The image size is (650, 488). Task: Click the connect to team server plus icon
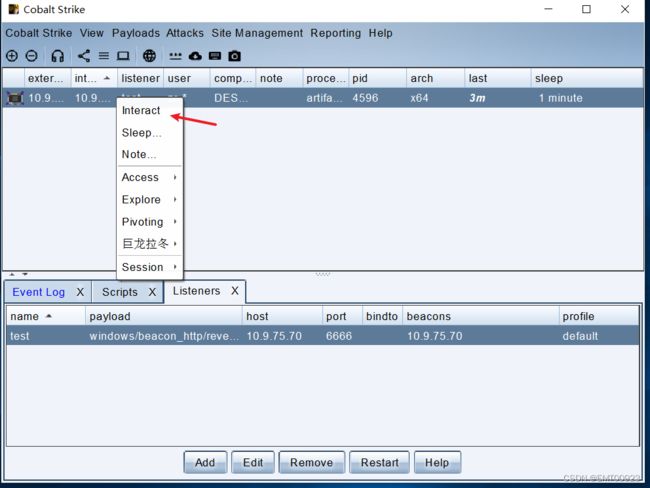coord(12,56)
